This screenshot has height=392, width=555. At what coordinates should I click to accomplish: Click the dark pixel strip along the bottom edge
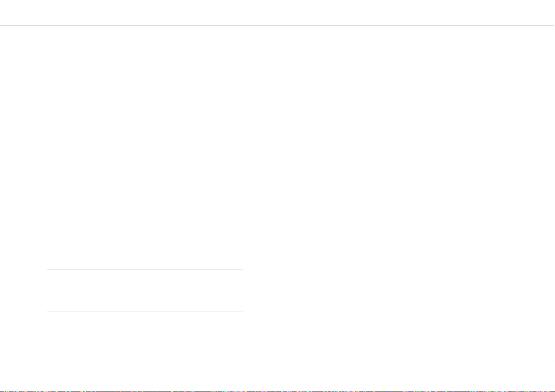coord(278,391)
